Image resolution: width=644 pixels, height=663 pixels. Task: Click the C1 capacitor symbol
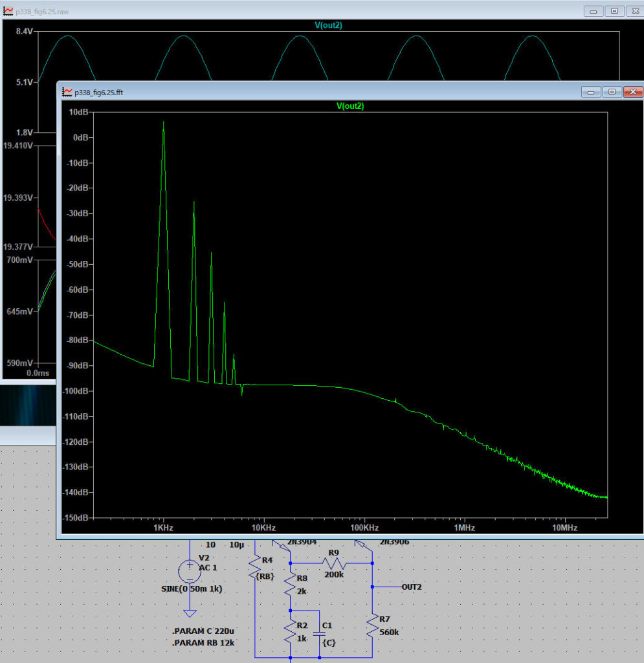[x=318, y=634]
